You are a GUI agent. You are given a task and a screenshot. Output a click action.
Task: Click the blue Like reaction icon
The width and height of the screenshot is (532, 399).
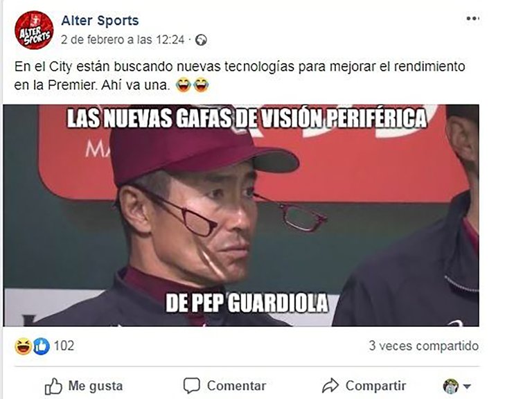click(41, 346)
